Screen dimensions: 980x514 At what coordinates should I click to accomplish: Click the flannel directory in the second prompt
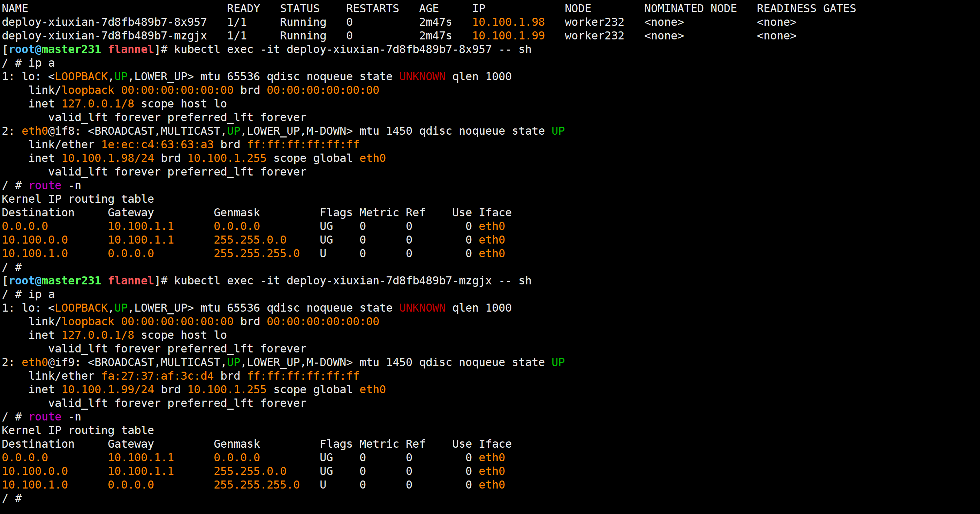point(131,281)
